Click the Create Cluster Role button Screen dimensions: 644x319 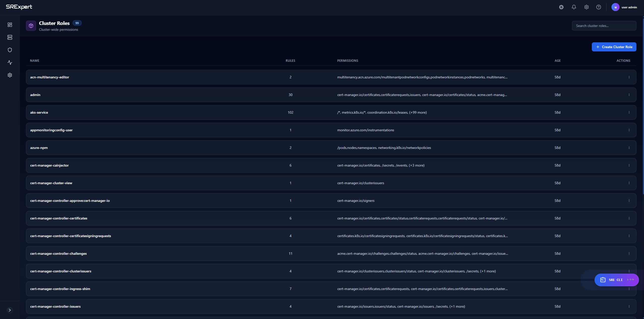(614, 47)
